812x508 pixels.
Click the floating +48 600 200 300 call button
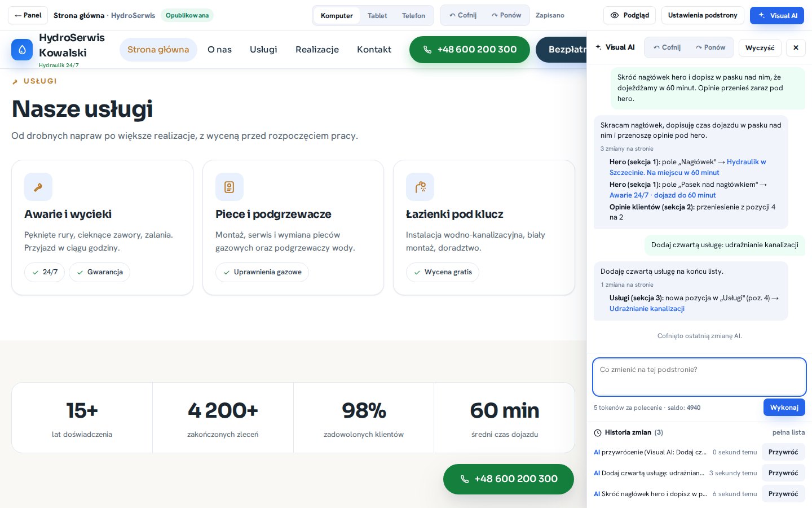point(509,479)
